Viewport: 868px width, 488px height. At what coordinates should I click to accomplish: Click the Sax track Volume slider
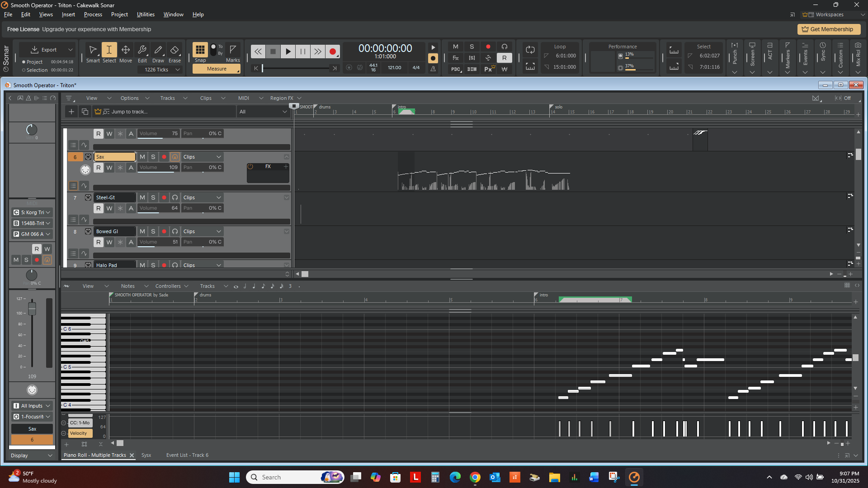[158, 168]
